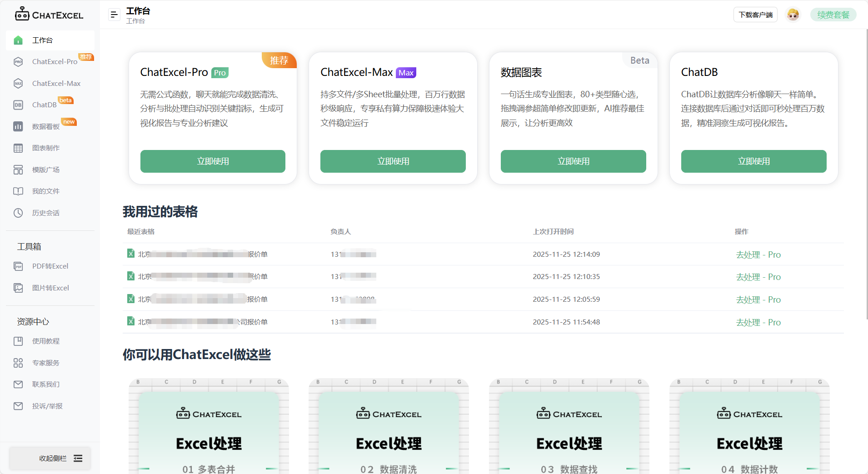Viewport: 868px width, 474px height.
Task: Click the orange 续费套餐 renewal button
Action: [833, 14]
